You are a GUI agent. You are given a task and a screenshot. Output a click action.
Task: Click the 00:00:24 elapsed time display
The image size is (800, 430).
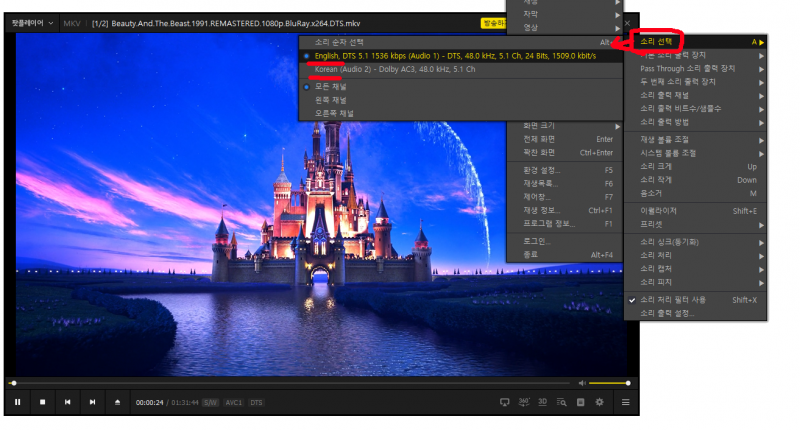[149, 402]
